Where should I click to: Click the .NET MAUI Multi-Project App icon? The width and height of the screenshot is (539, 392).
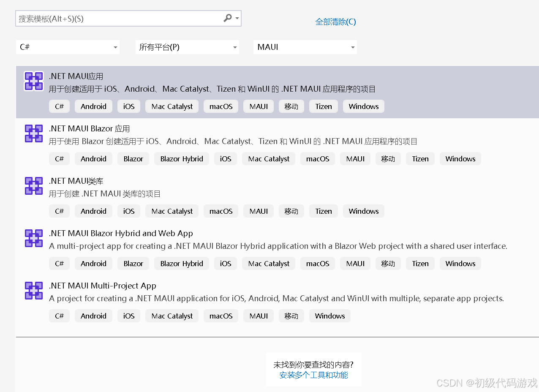34,291
